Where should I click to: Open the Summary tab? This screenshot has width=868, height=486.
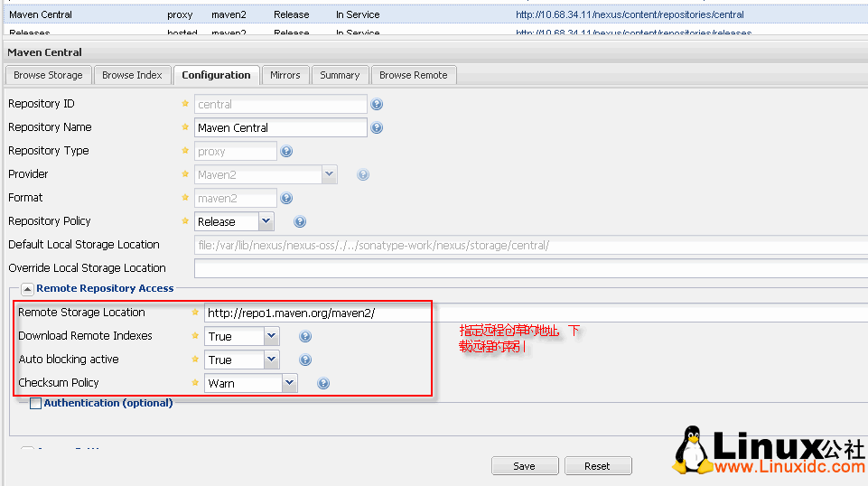pos(340,75)
